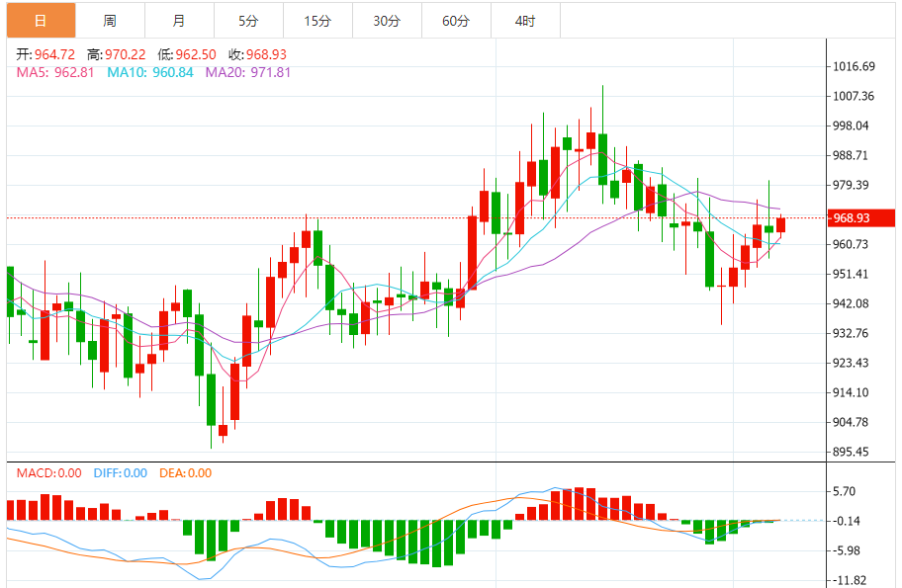The image size is (902, 588).
Task: Click the 1007.36 price axis label
Action: coord(854,96)
